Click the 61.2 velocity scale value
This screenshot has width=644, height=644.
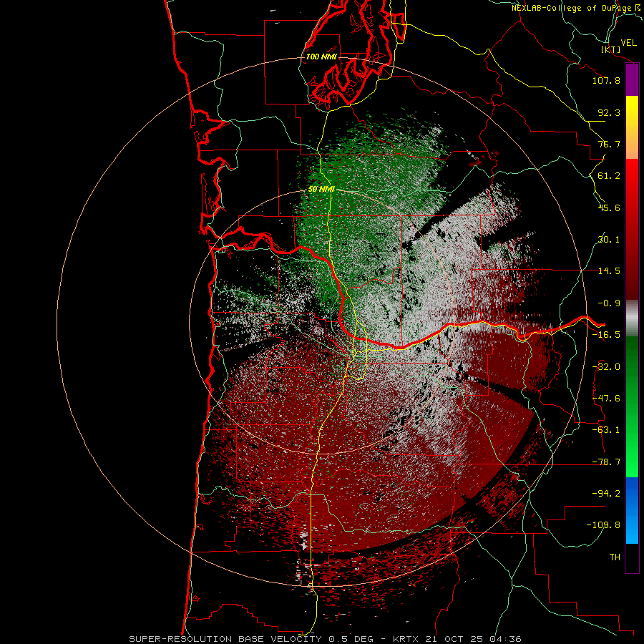609,176
